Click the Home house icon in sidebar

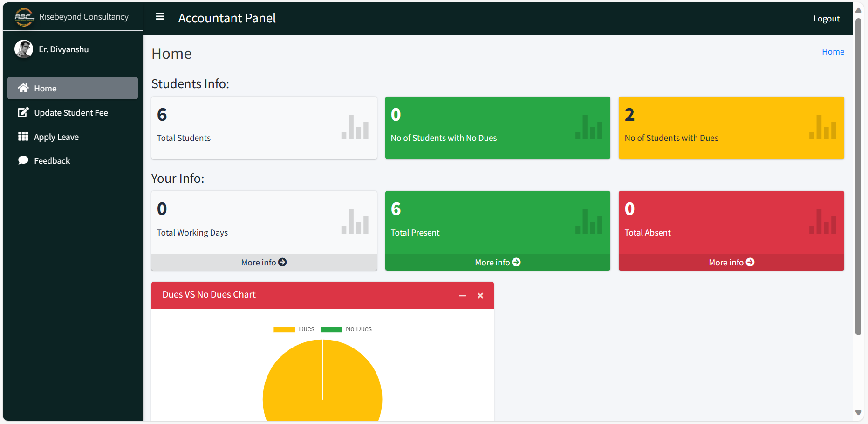point(23,88)
